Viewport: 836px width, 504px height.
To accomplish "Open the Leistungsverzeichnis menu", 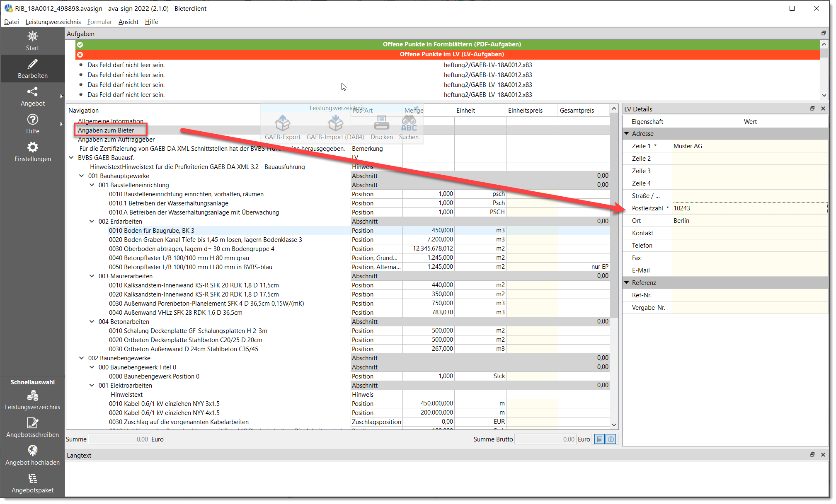I will click(53, 22).
